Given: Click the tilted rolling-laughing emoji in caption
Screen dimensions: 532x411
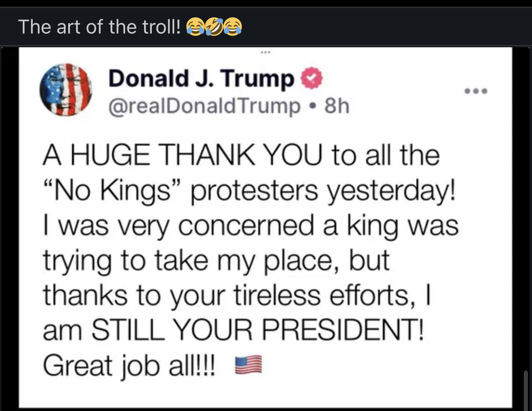Looking at the screenshot, I should [214, 27].
